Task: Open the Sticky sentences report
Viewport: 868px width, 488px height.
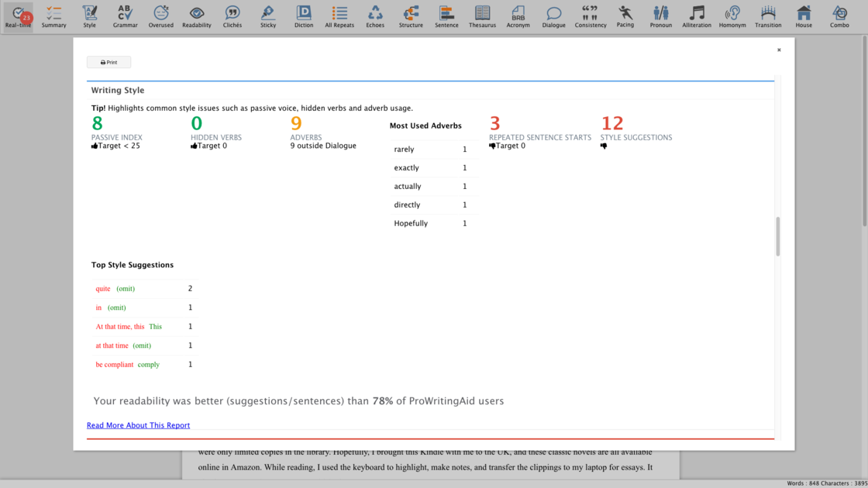Action: tap(268, 16)
